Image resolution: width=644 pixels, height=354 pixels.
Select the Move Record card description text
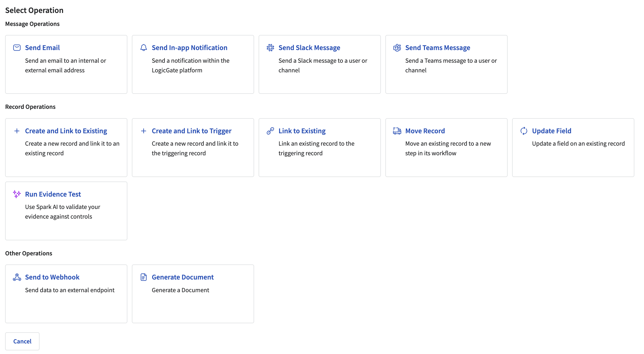[448, 148]
